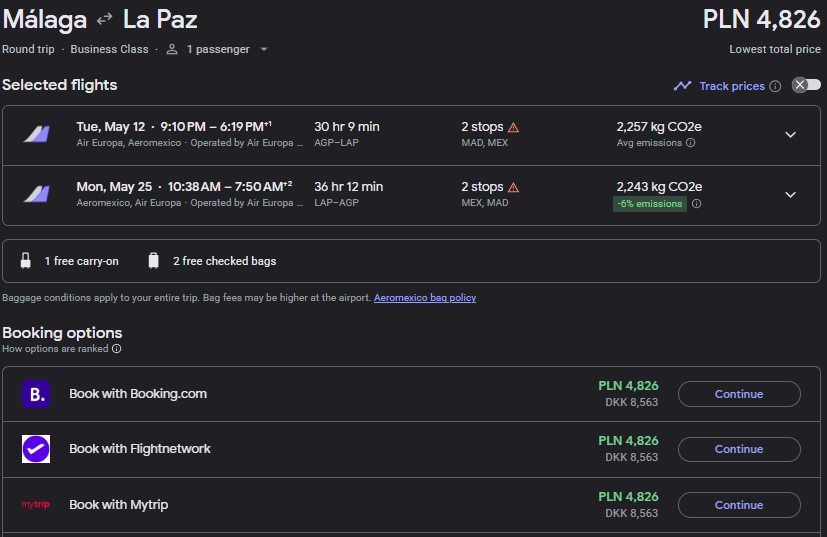Click the '2,257 kg CO2e' value
The image size is (827, 537).
[659, 127]
